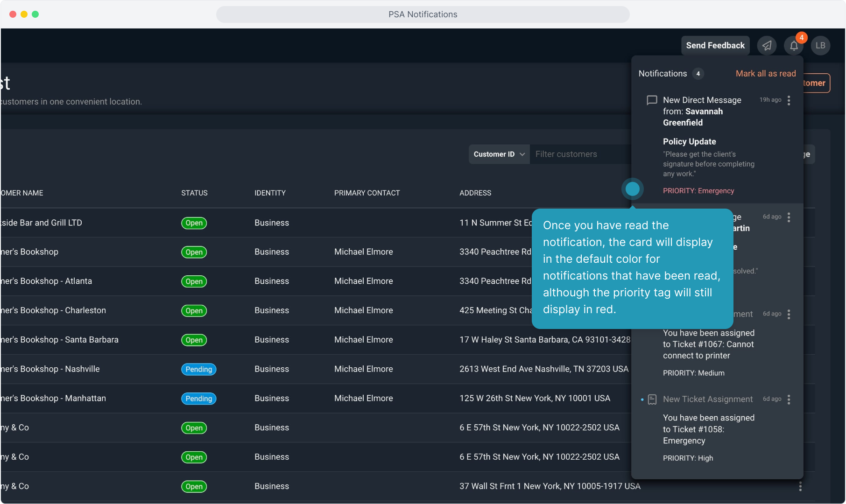Type in the Filter customers field

pyautogui.click(x=579, y=154)
